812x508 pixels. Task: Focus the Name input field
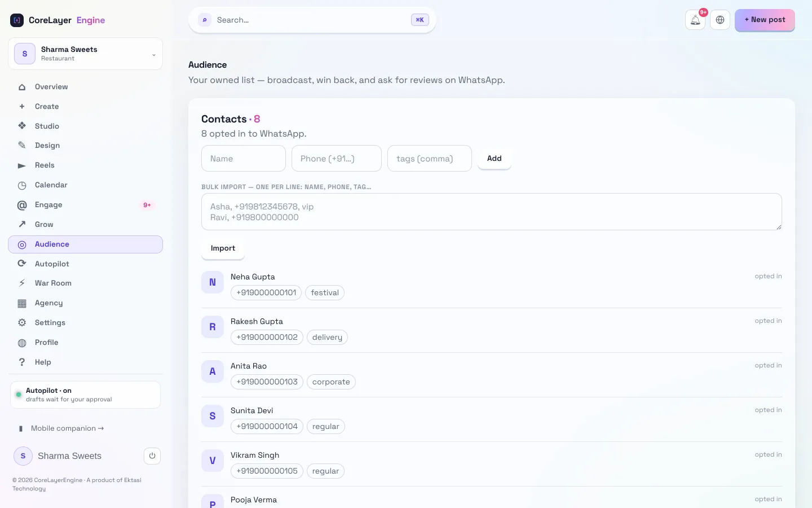click(244, 159)
